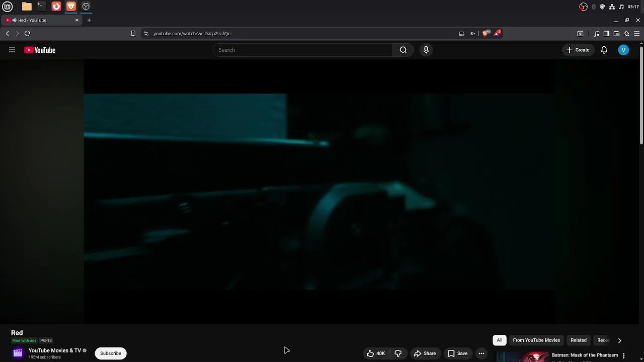
Task: Click the address bar URL
Action: coord(192,33)
